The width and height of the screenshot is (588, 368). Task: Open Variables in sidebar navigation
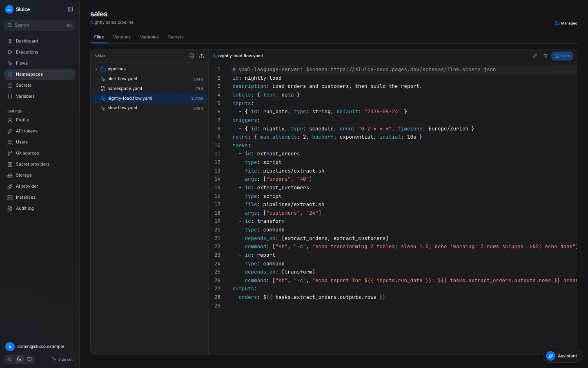click(x=40, y=96)
